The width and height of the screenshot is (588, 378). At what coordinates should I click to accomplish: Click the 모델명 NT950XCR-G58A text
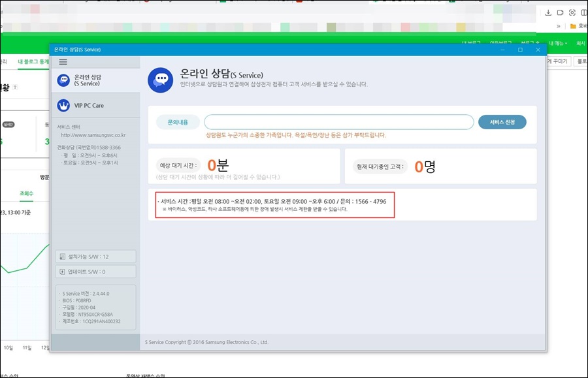88,314
